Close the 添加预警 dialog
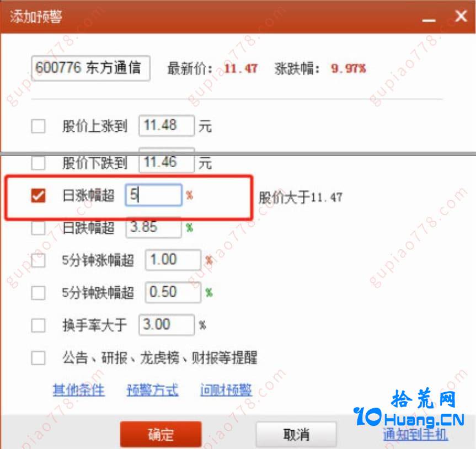476x449 pixels. 461,16
